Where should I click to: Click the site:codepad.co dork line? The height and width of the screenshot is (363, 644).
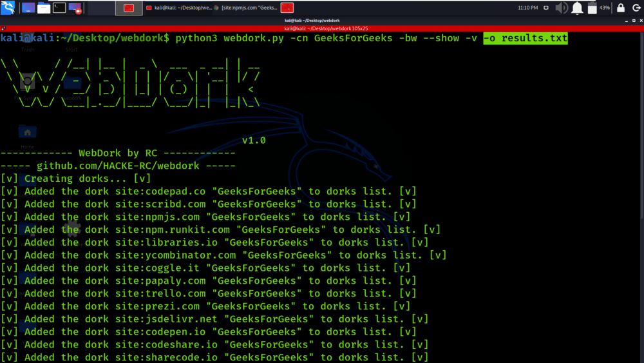(x=208, y=191)
